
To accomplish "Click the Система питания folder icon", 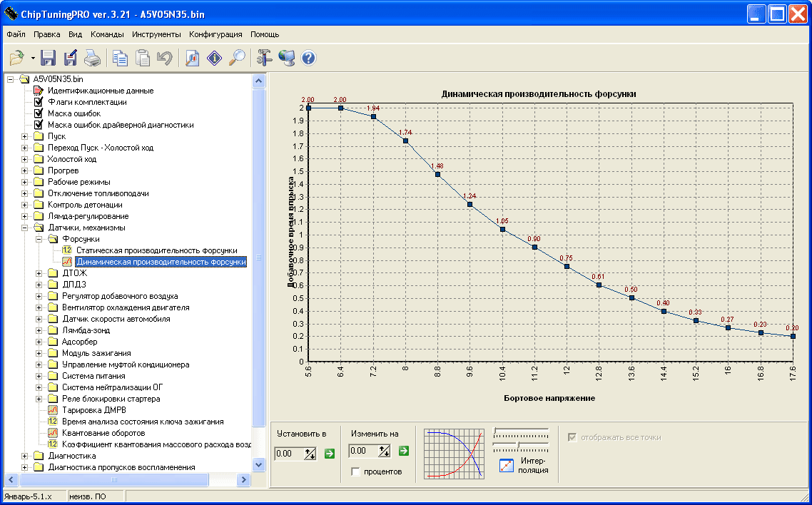I will (53, 376).
